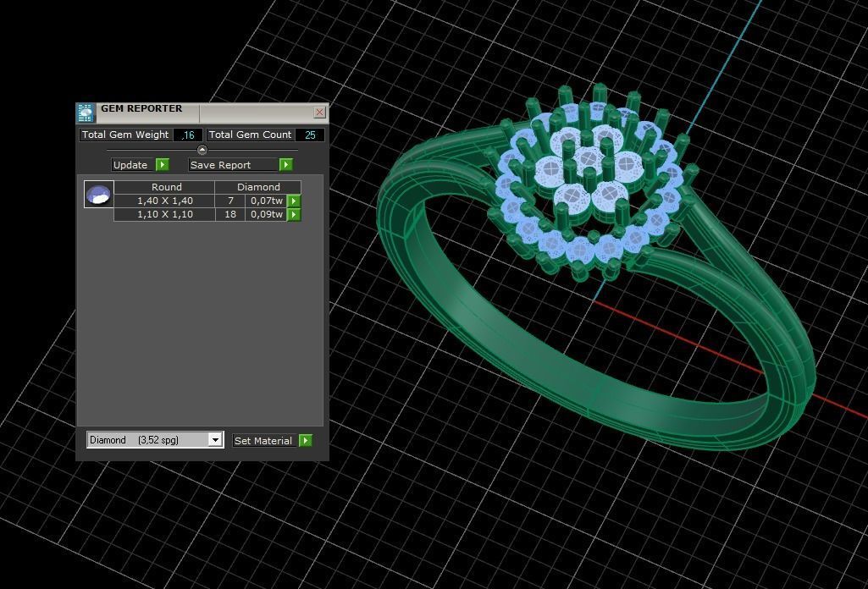The image size is (868, 589).
Task: Click the GEM REPORTER title bar
Action: (202, 113)
